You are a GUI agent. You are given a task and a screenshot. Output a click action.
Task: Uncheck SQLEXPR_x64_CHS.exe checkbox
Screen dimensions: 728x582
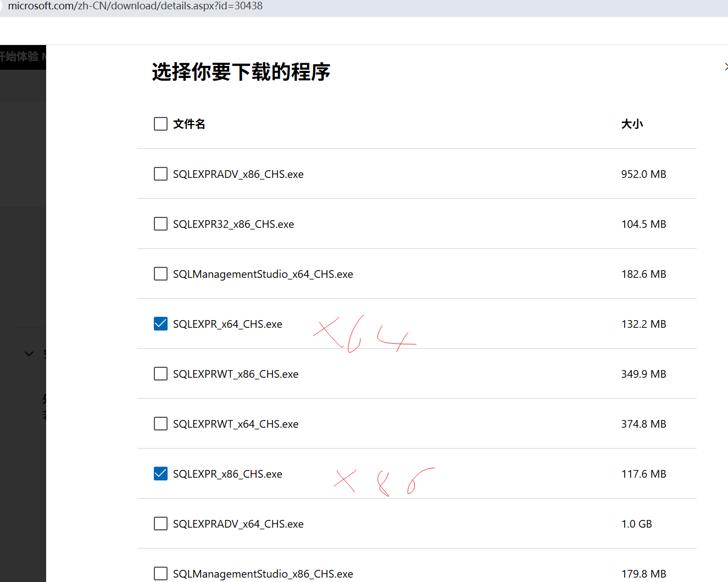tap(160, 323)
